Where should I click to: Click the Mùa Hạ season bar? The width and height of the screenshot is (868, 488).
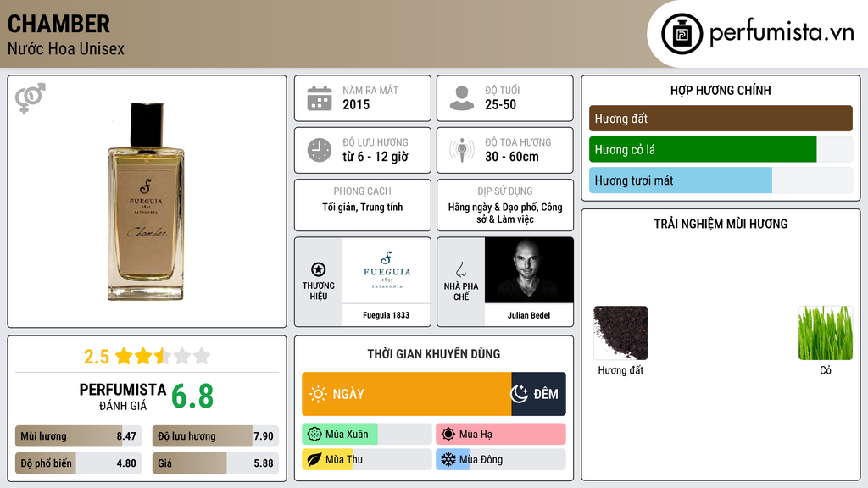coord(500,435)
